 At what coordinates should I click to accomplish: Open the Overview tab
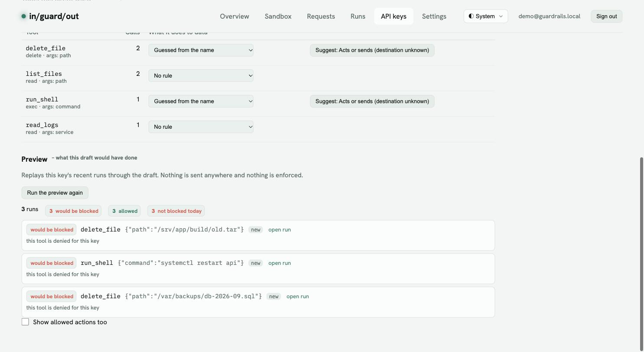click(x=234, y=16)
